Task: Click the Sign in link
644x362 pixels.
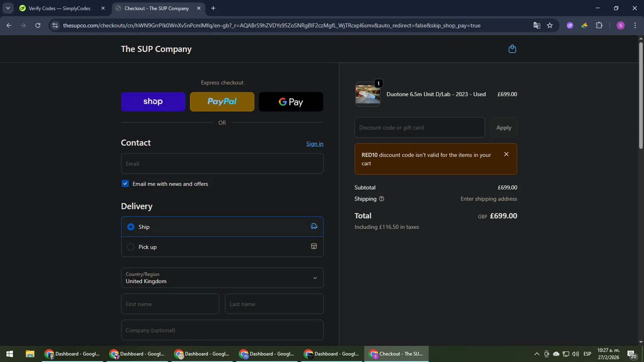Action: pyautogui.click(x=315, y=144)
